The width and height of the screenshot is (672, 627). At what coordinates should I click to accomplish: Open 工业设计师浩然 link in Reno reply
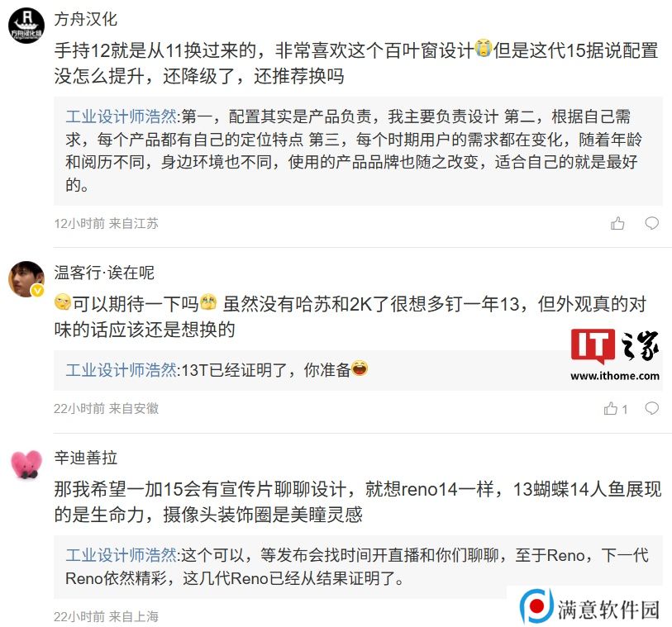pyautogui.click(x=121, y=555)
